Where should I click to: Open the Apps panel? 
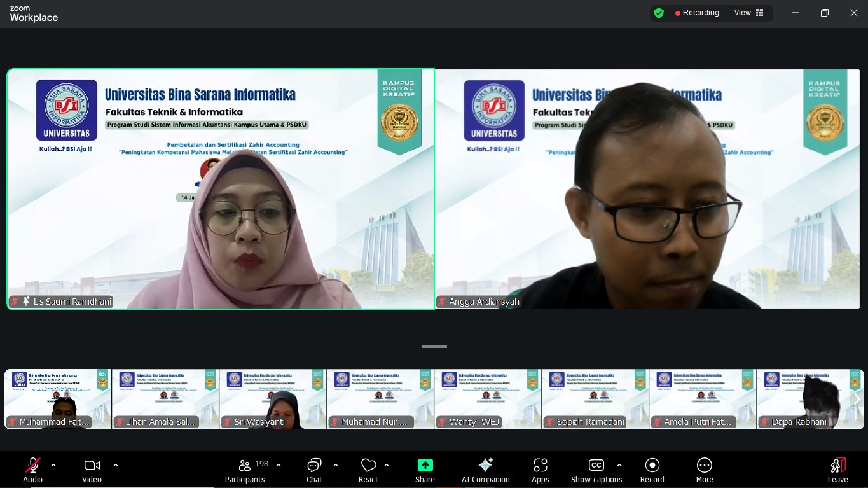(x=540, y=470)
